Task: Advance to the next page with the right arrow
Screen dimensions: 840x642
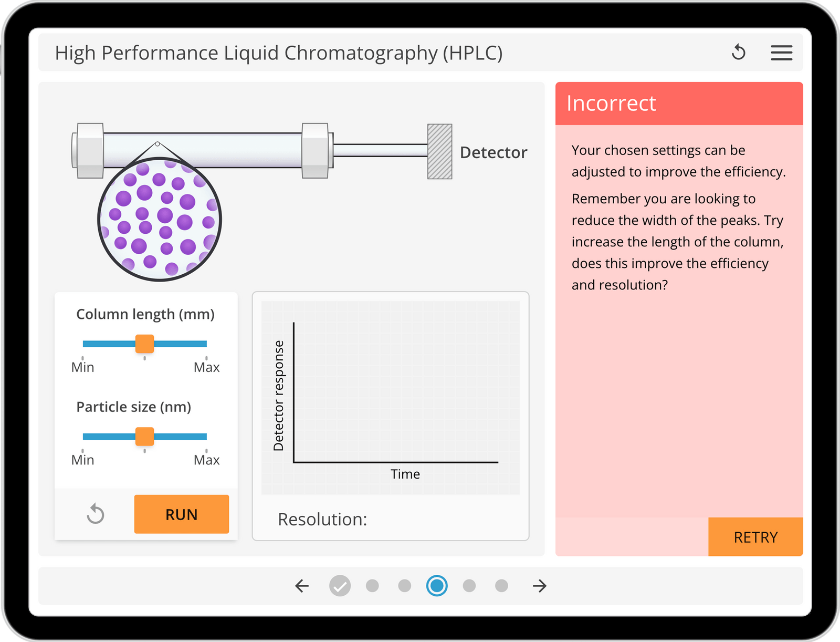Action: click(538, 587)
